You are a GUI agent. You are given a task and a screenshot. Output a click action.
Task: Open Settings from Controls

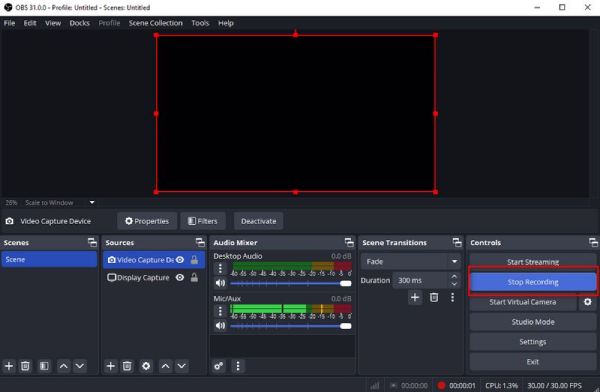click(533, 342)
